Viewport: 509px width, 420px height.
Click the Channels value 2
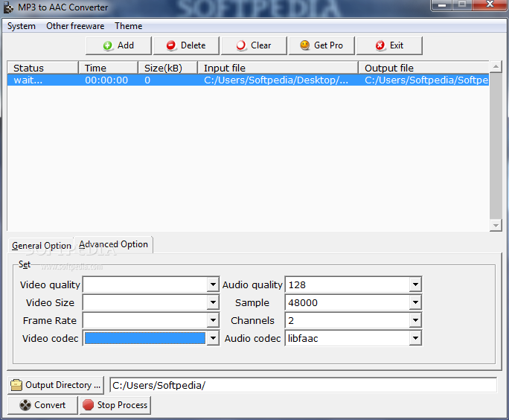291,321
